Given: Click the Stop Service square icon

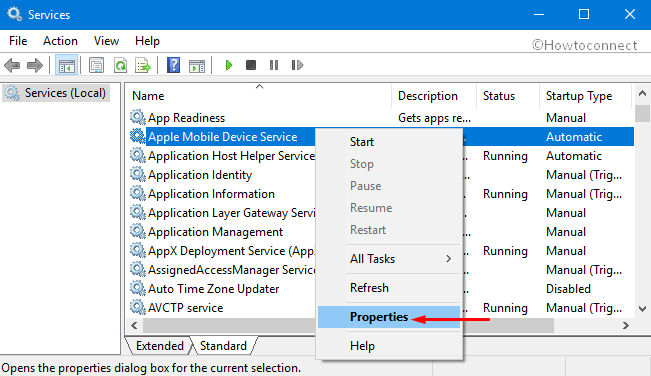Looking at the screenshot, I should point(251,65).
